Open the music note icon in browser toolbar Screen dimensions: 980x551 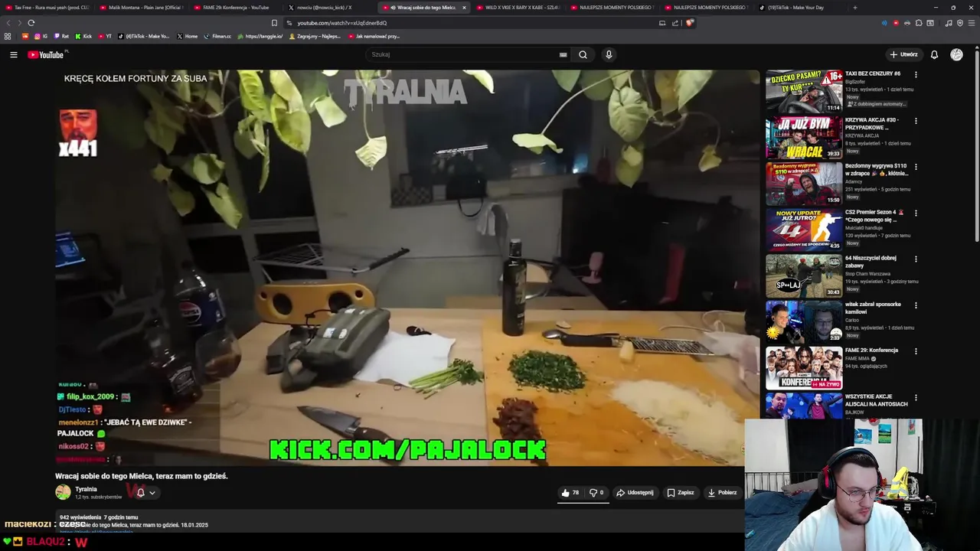[x=949, y=23]
